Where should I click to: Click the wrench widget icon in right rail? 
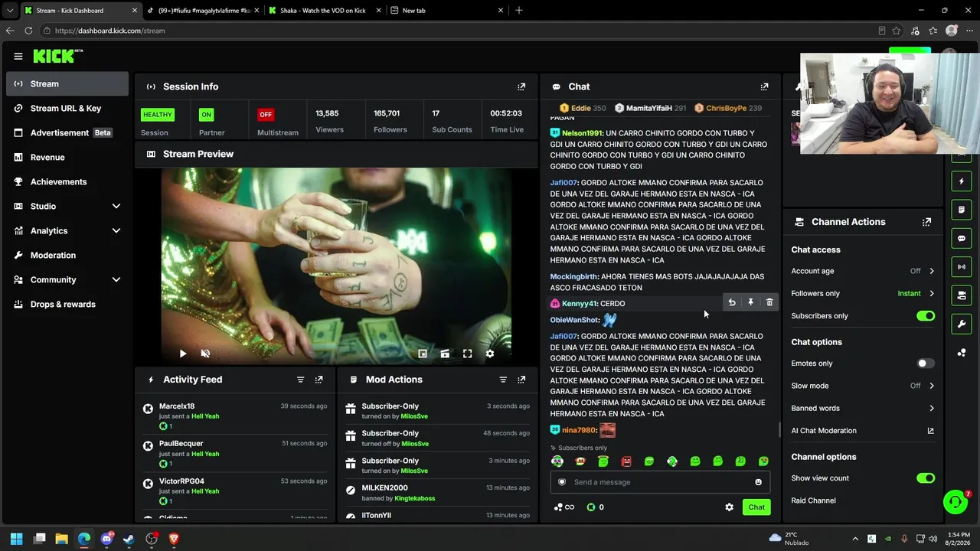[962, 324]
